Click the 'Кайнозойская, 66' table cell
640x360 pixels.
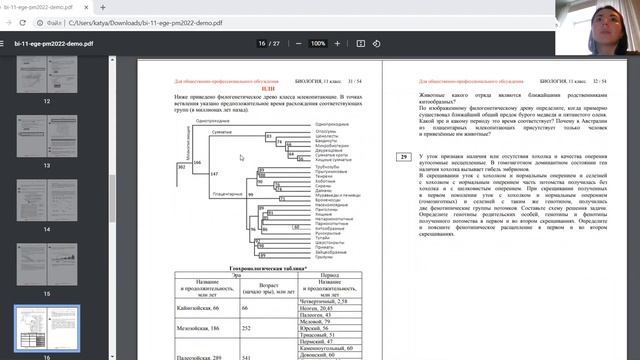pos(207,308)
